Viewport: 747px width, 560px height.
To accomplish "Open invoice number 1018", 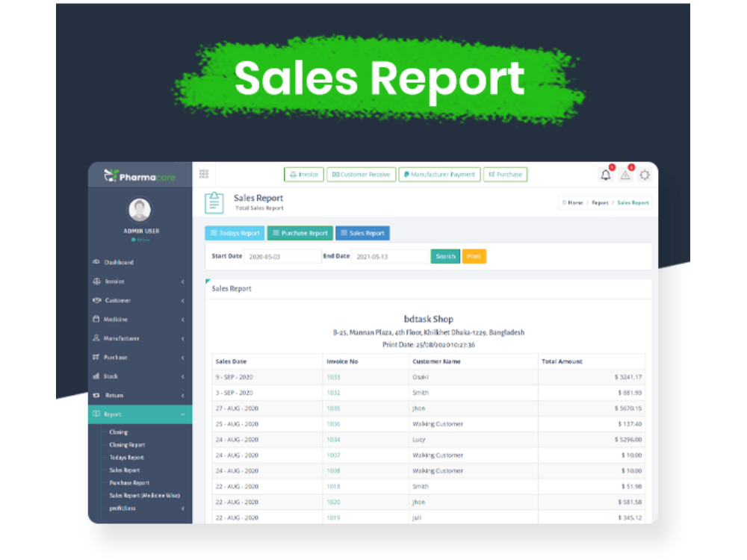I will [x=333, y=486].
